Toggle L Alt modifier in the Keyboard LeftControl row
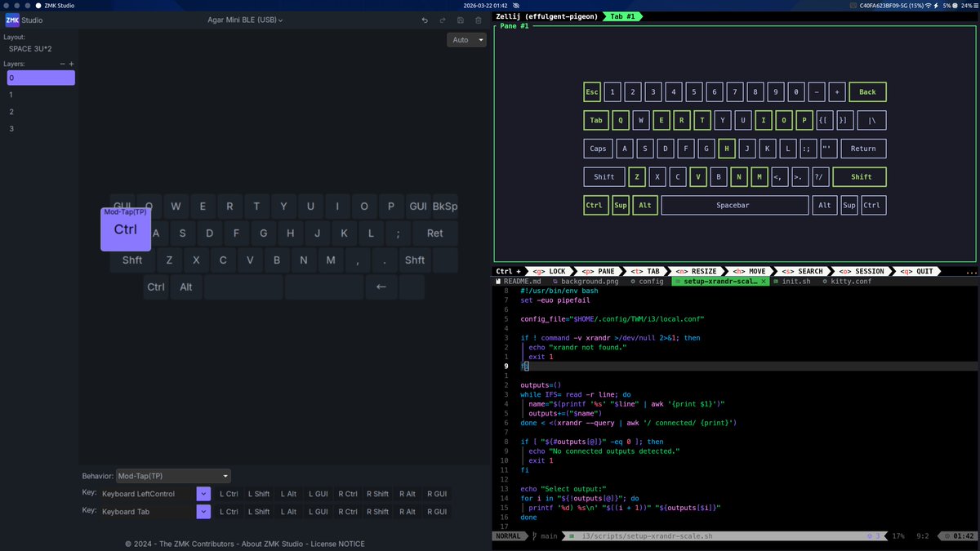Viewport: 980px width, 551px height. (x=288, y=494)
